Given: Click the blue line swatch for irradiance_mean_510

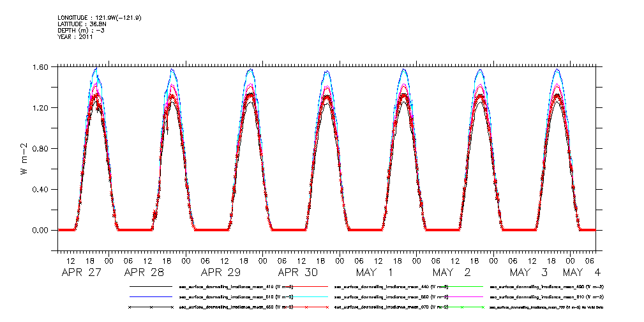Looking at the screenshot, I should (x=151, y=296).
